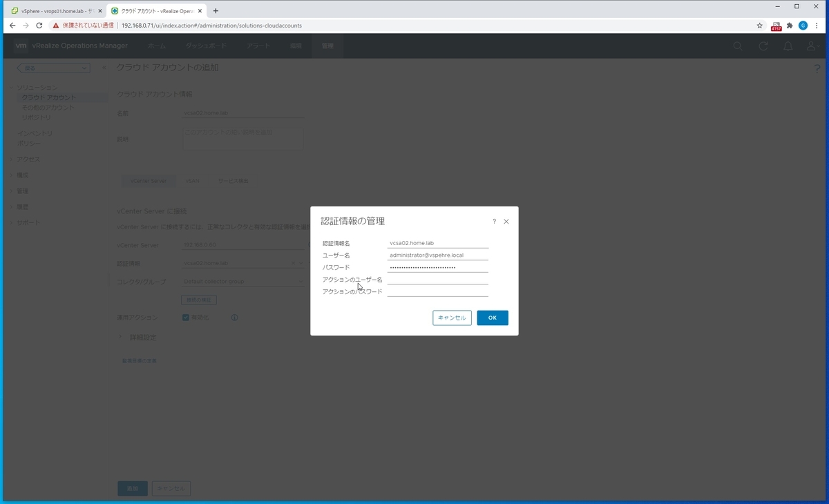Select the サービス検出 tab

[x=233, y=181]
